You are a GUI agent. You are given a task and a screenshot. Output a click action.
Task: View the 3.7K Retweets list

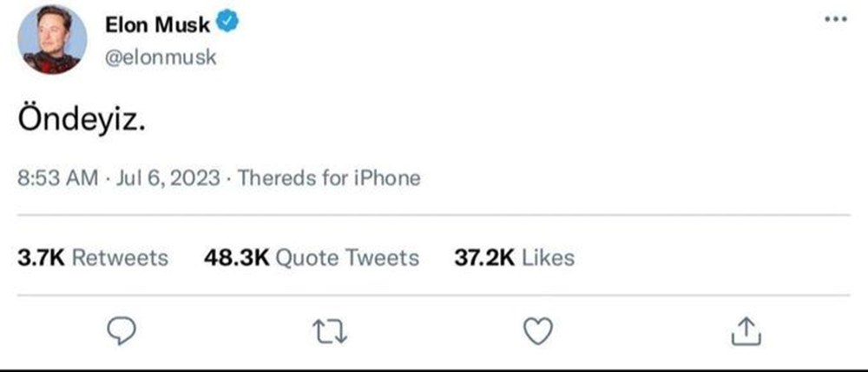click(93, 258)
